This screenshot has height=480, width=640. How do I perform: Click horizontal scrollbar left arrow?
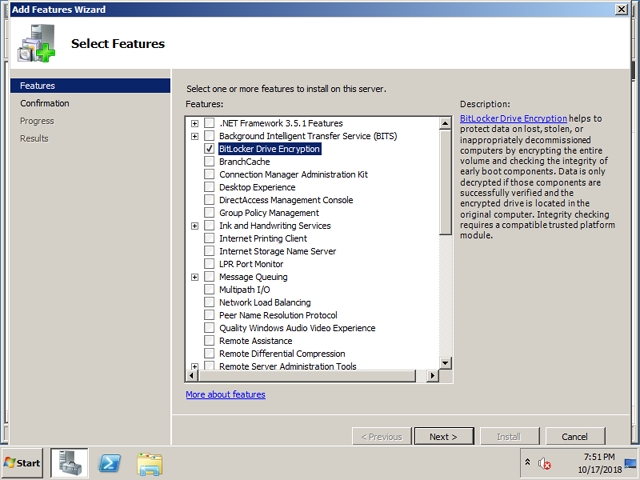click(x=191, y=375)
